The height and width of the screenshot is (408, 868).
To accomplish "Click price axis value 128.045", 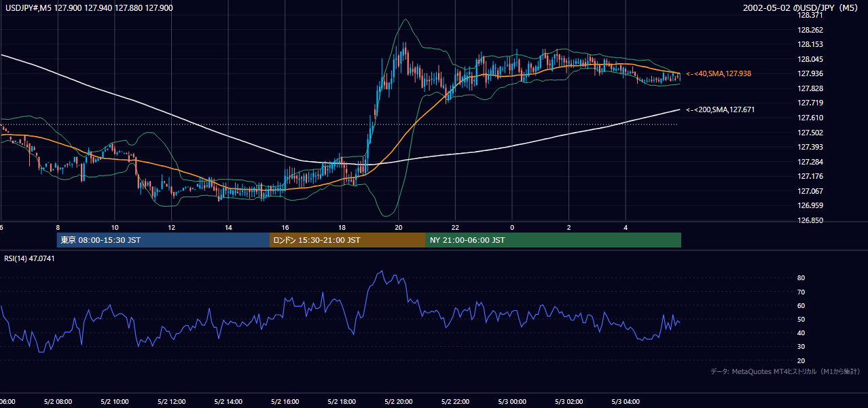I will point(811,59).
